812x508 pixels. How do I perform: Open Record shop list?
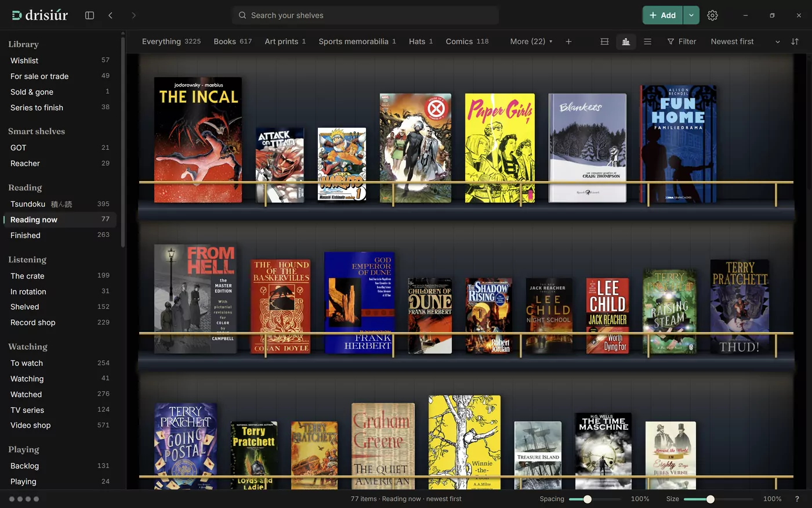[x=60, y=323]
